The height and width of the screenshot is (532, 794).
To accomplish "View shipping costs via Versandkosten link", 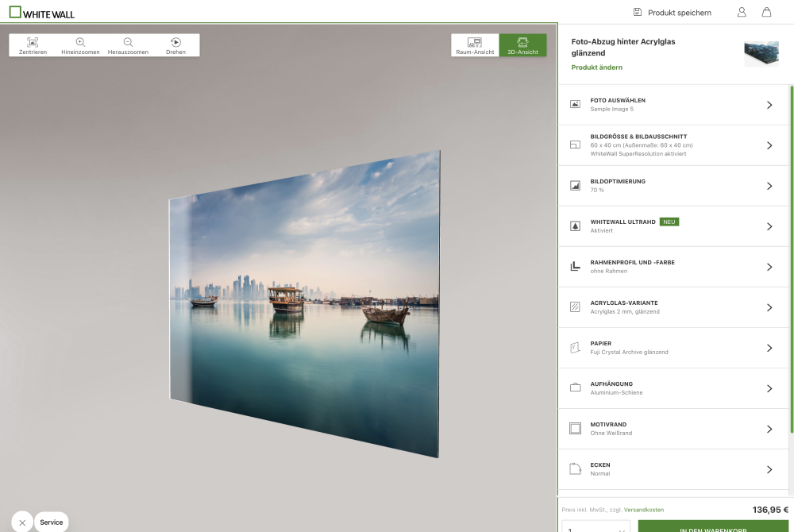I will coord(643,510).
